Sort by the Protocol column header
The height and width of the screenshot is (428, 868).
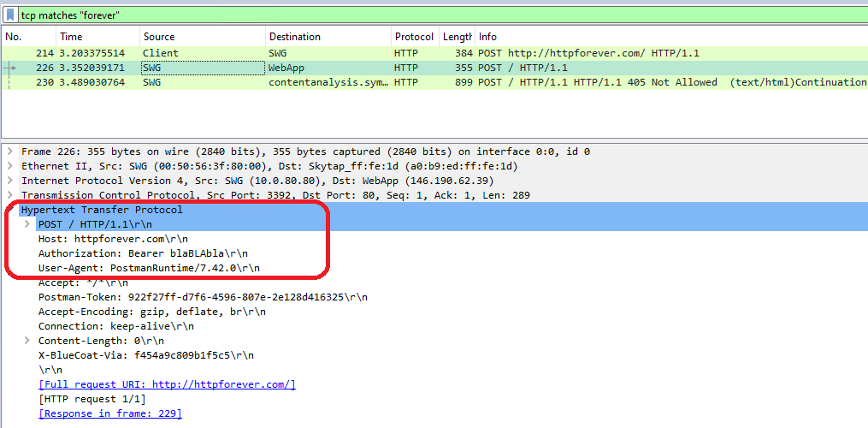pyautogui.click(x=414, y=37)
